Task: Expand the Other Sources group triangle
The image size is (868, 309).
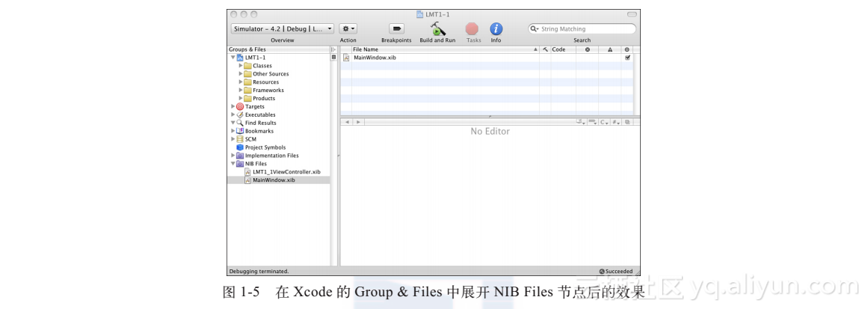Action: (x=241, y=73)
